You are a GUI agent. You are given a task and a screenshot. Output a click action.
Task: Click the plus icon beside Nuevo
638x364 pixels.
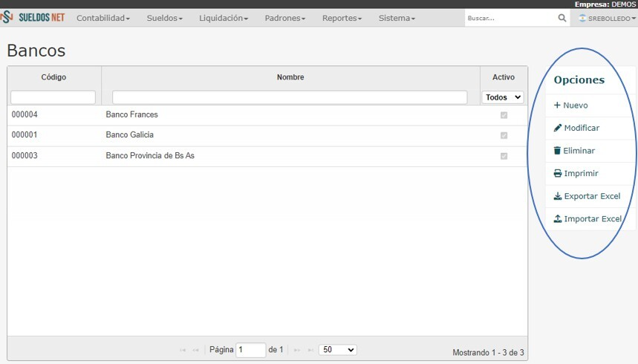pyautogui.click(x=557, y=105)
